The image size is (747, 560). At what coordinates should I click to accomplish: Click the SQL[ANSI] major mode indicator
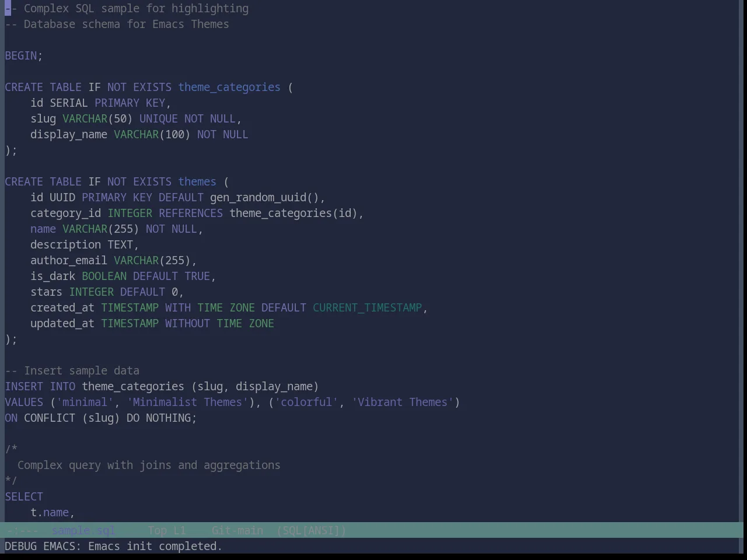point(311,530)
